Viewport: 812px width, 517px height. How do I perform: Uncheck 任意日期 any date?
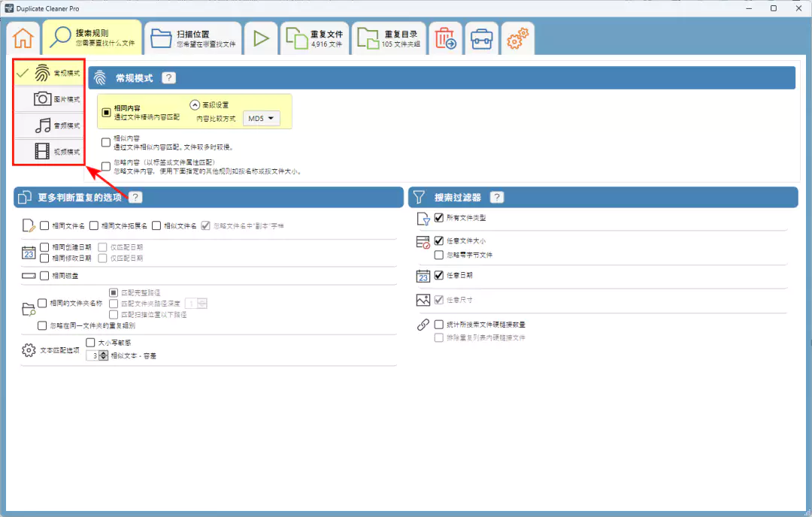pos(439,275)
